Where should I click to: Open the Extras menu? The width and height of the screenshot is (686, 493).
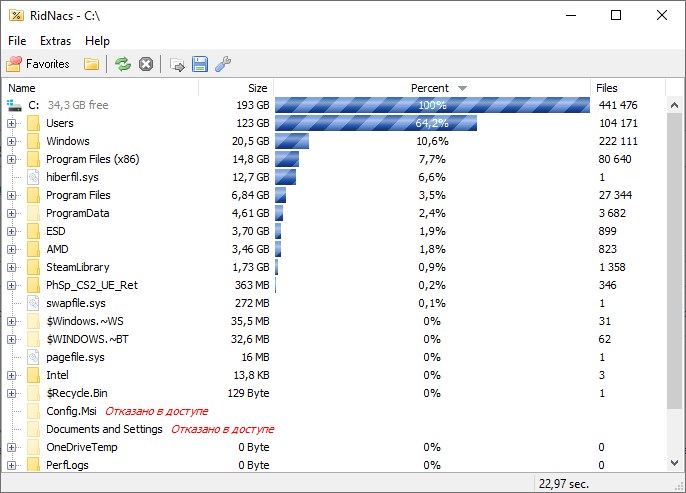click(55, 41)
